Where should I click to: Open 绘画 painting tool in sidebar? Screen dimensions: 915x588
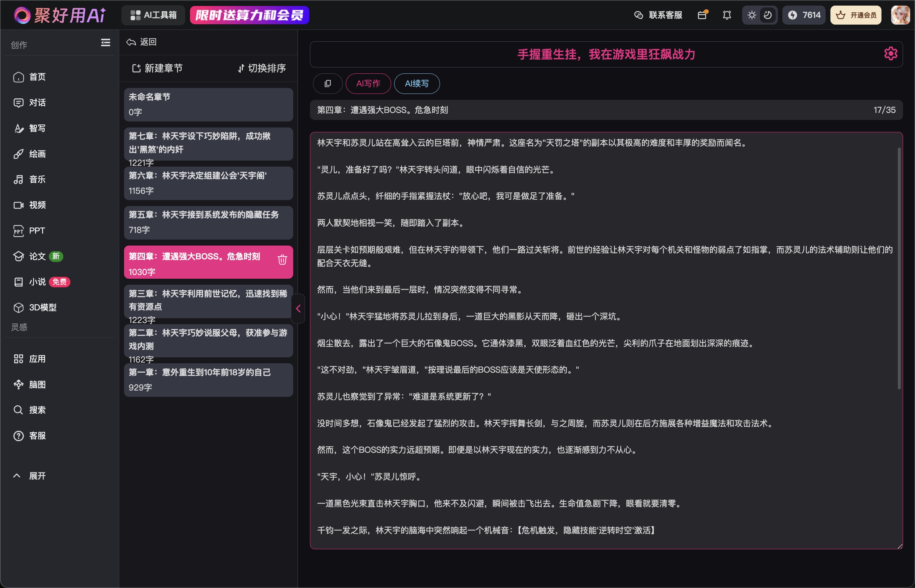tap(37, 154)
